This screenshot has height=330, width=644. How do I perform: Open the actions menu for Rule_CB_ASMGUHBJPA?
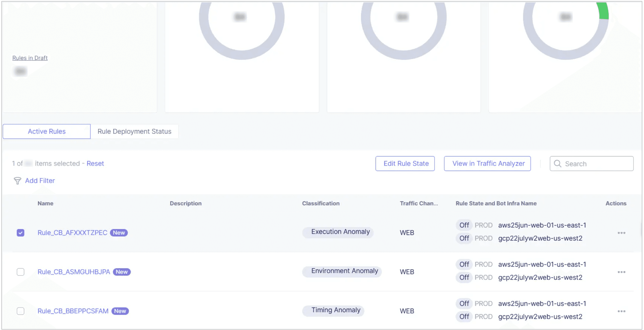pyautogui.click(x=622, y=272)
